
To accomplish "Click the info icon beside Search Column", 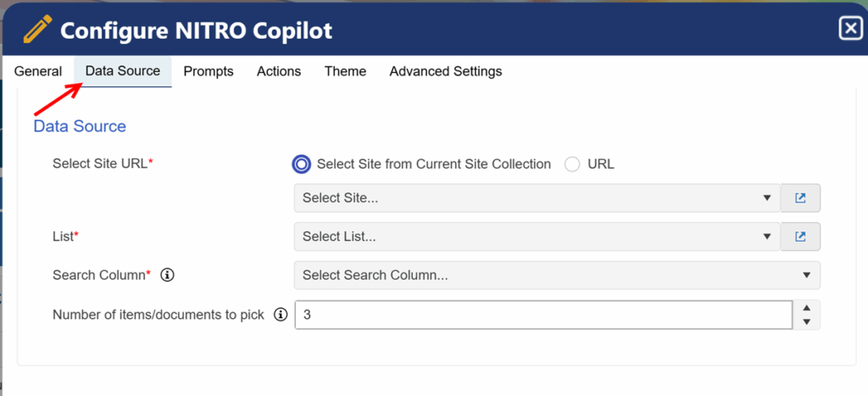I will pos(167,275).
